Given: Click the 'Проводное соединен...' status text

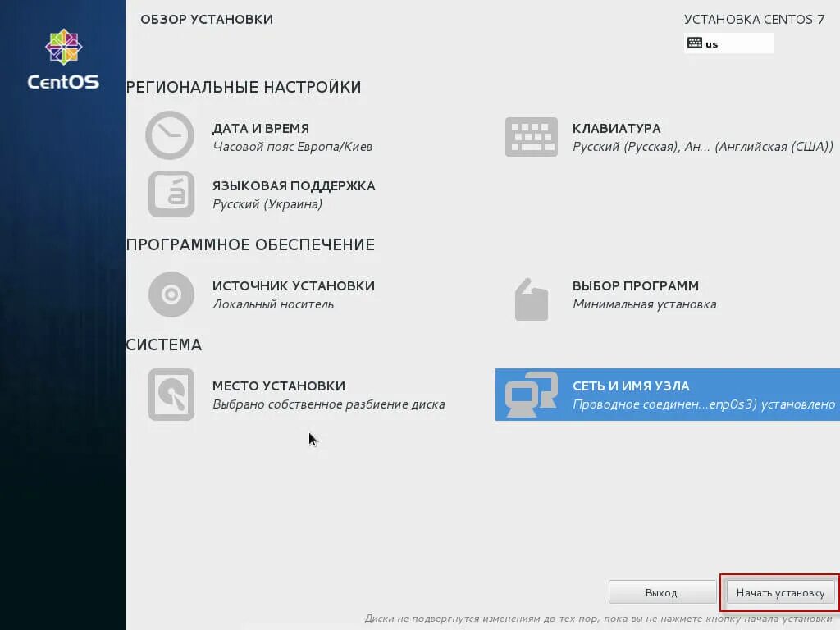Looking at the screenshot, I should click(x=704, y=404).
